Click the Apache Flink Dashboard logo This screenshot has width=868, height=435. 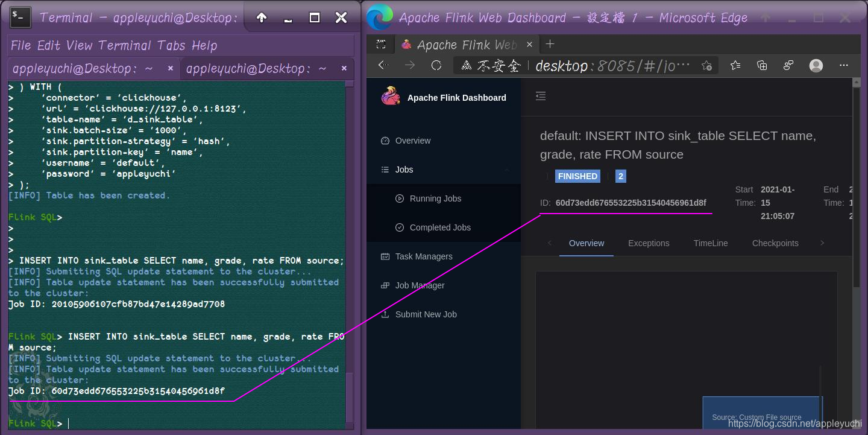click(391, 97)
